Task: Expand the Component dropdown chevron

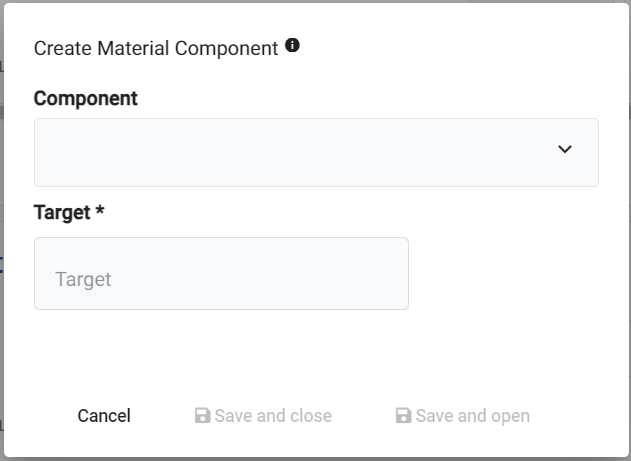Action: tap(565, 150)
